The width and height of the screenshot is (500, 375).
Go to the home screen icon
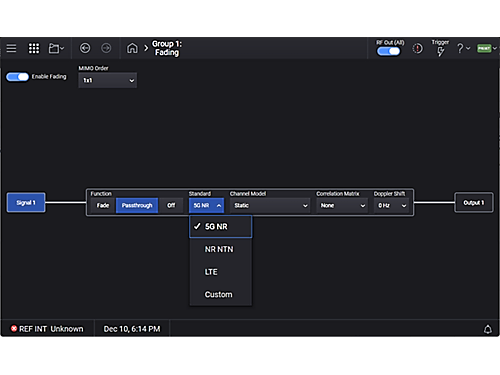tap(132, 48)
